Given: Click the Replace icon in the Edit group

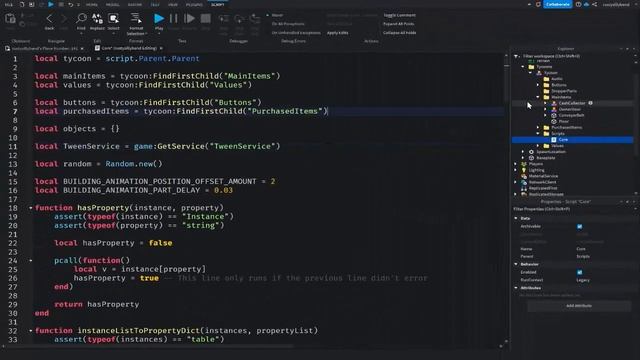Looking at the screenshot, I should 97,18.
